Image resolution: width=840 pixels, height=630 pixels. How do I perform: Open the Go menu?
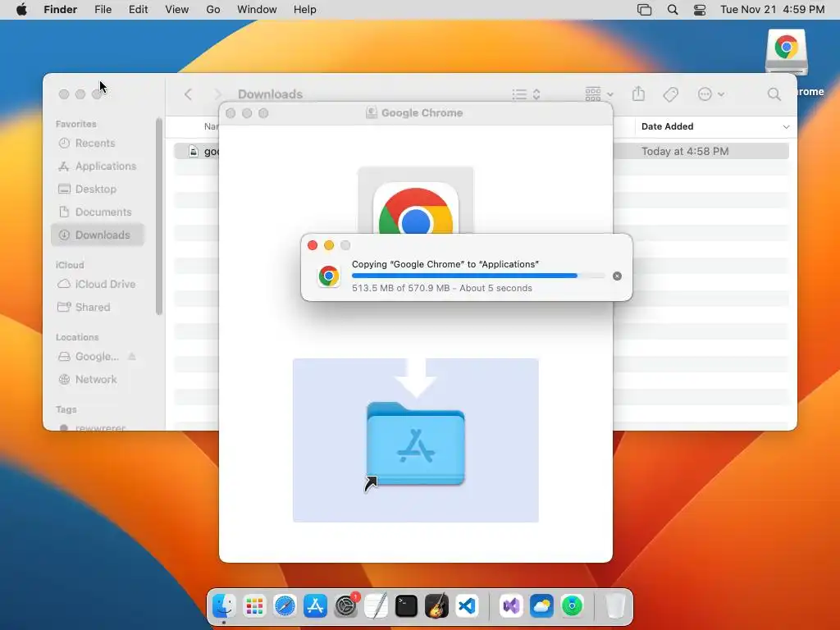pos(213,10)
